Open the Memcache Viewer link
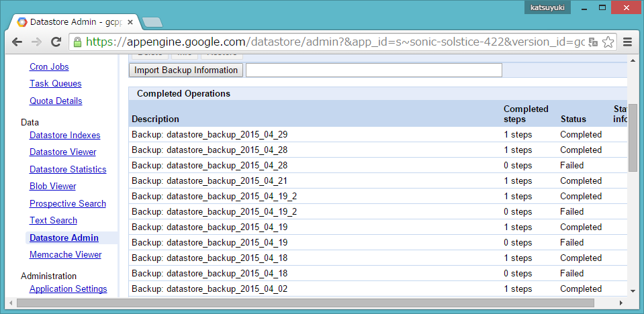This screenshot has width=644, height=314. (x=65, y=255)
